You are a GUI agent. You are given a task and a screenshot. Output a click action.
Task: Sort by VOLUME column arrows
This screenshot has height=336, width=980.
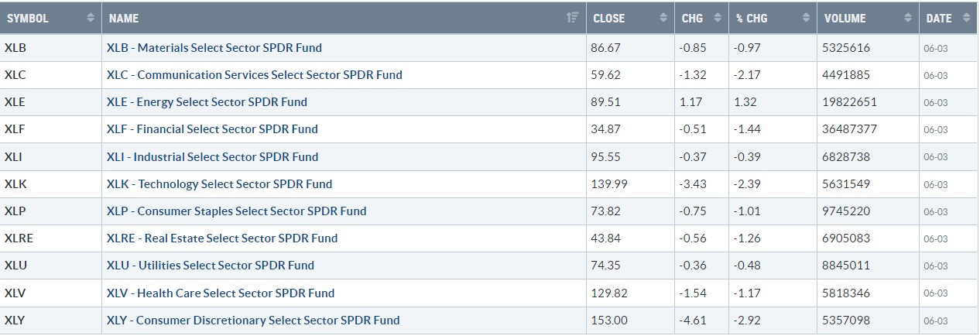tap(906, 18)
